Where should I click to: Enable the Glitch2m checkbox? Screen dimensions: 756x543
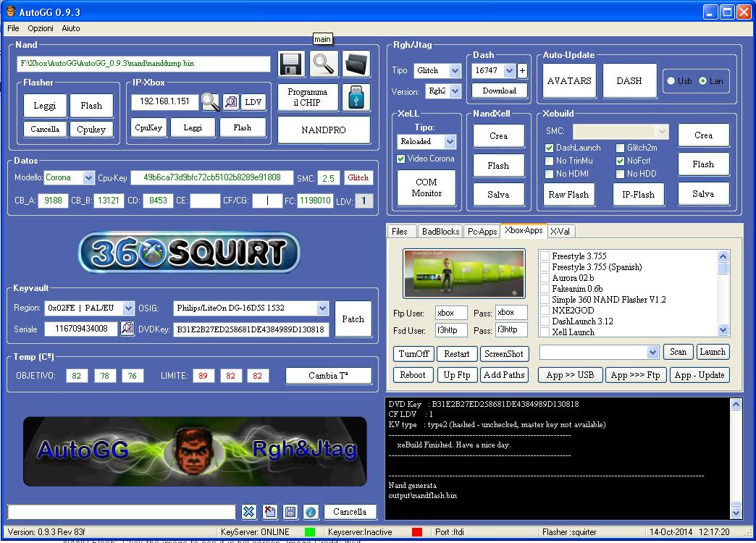[621, 148]
